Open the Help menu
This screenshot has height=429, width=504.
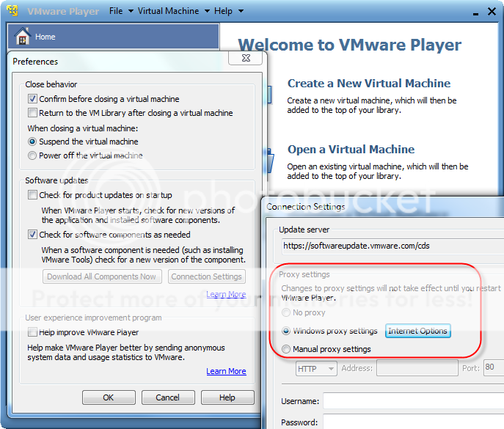click(x=223, y=11)
